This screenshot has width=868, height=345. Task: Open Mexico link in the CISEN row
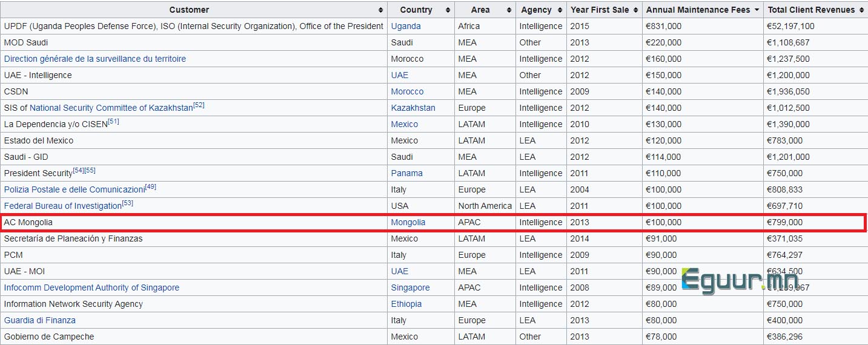pyautogui.click(x=405, y=124)
